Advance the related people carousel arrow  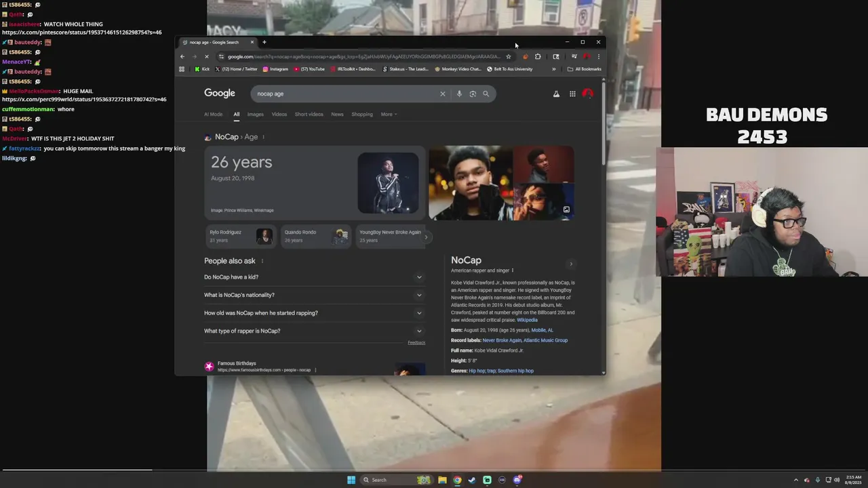pos(426,237)
